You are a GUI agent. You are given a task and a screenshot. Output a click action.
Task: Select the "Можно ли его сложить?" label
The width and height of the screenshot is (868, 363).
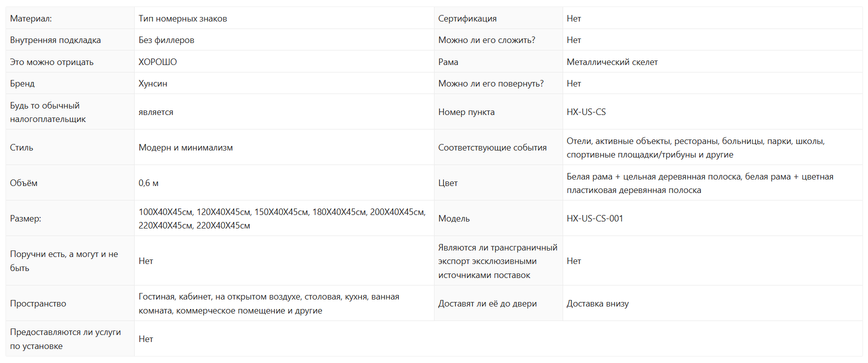tap(487, 40)
